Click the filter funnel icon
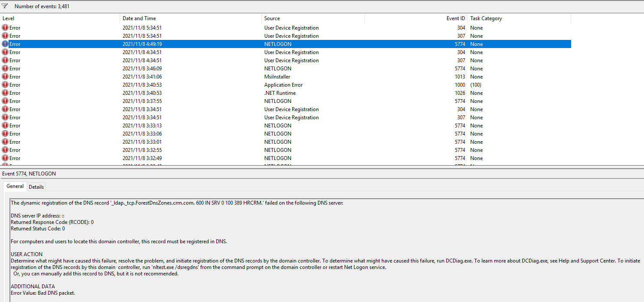Viewport: 644px width, 302px height. click(x=5, y=6)
